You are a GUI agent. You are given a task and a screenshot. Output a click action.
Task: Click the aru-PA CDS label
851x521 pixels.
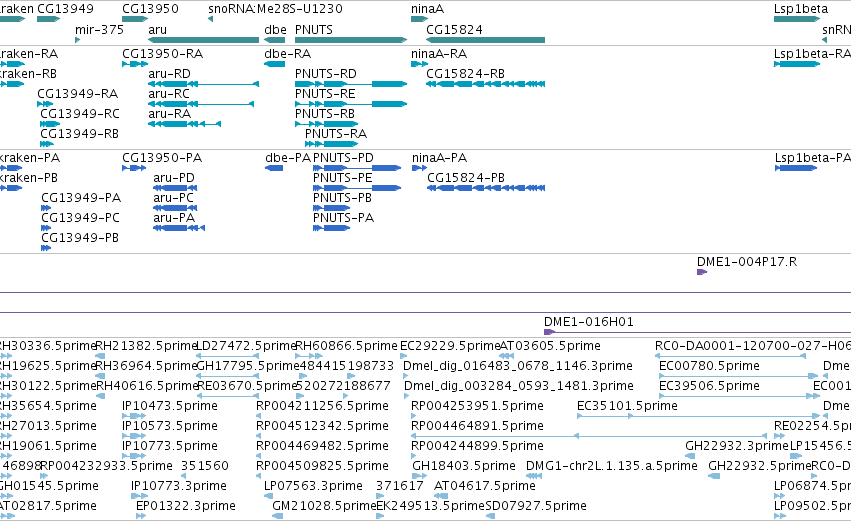pos(174,218)
